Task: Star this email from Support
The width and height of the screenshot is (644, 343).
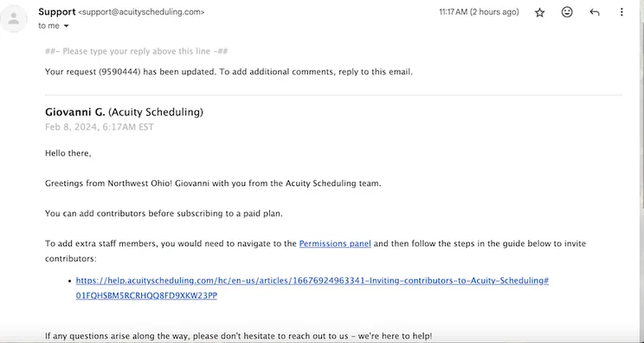Action: tap(539, 13)
